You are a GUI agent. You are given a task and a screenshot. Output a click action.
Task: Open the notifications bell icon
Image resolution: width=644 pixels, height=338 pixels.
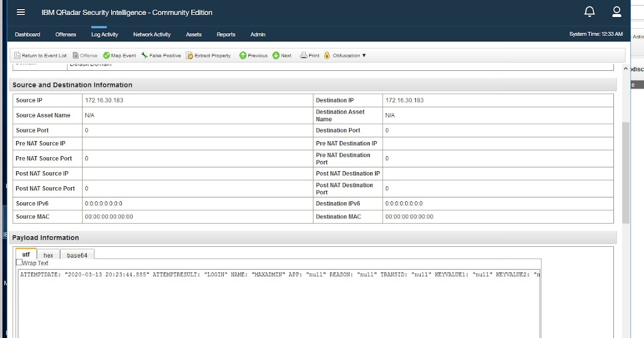click(x=589, y=11)
